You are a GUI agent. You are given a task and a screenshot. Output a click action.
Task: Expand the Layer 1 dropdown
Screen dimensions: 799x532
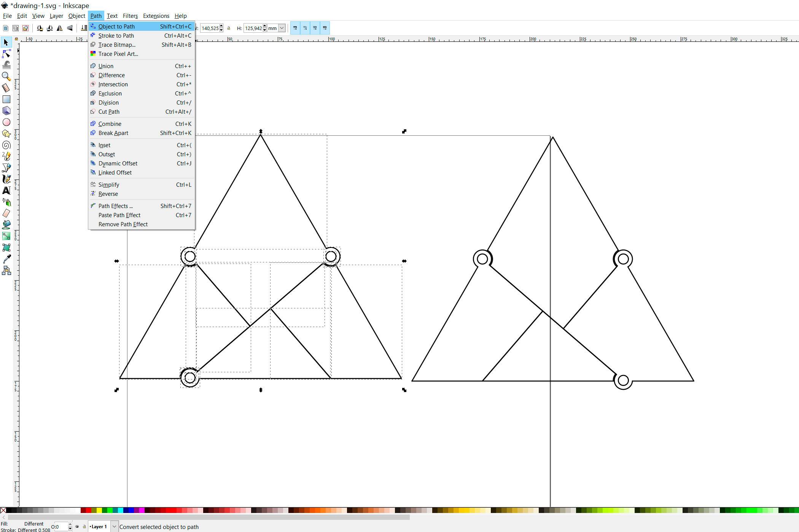click(114, 527)
